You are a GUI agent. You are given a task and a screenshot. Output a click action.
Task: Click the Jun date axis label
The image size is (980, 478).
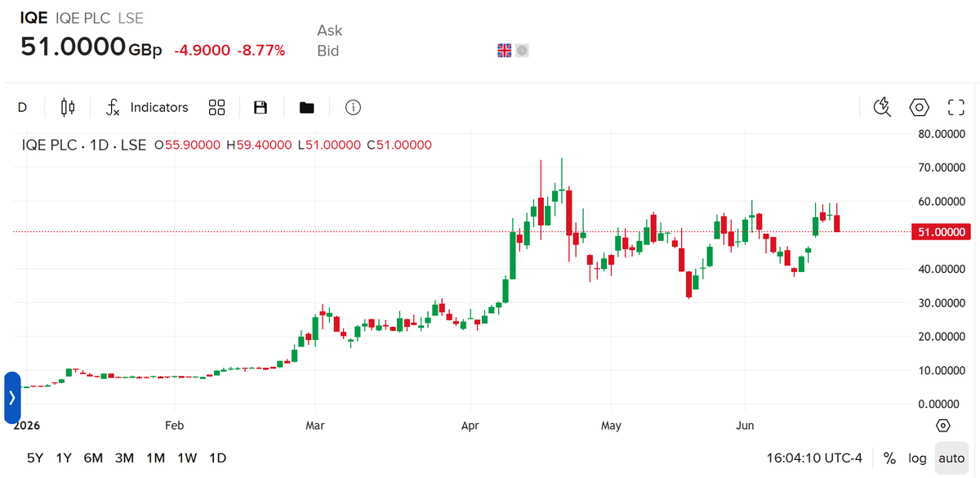(x=745, y=426)
